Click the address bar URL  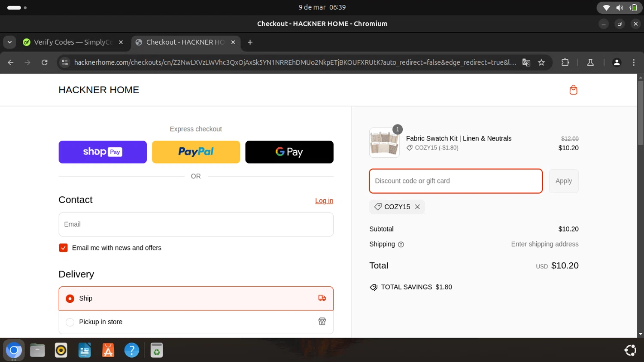pyautogui.click(x=295, y=62)
